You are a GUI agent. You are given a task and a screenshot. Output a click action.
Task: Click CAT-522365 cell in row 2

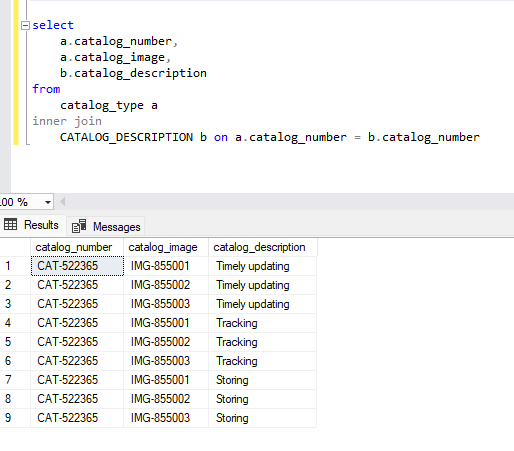click(x=77, y=285)
